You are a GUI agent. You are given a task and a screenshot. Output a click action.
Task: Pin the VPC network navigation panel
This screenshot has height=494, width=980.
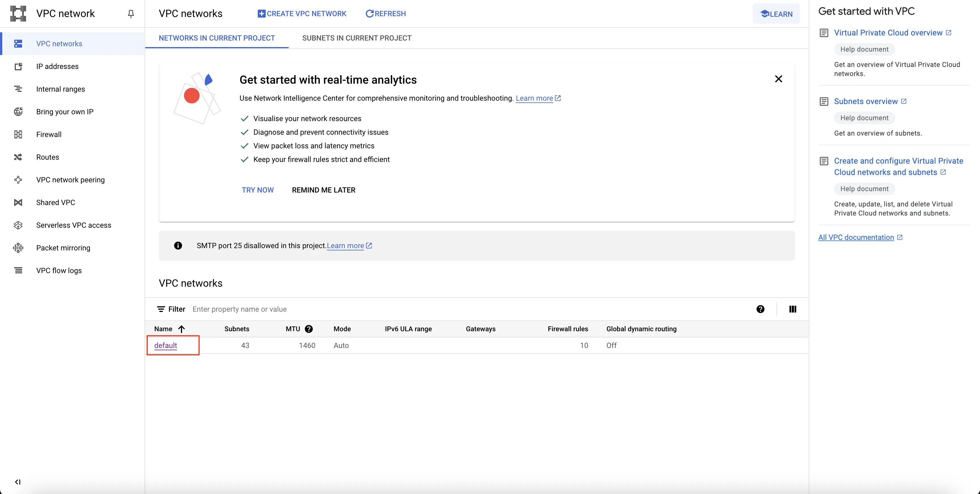click(131, 14)
